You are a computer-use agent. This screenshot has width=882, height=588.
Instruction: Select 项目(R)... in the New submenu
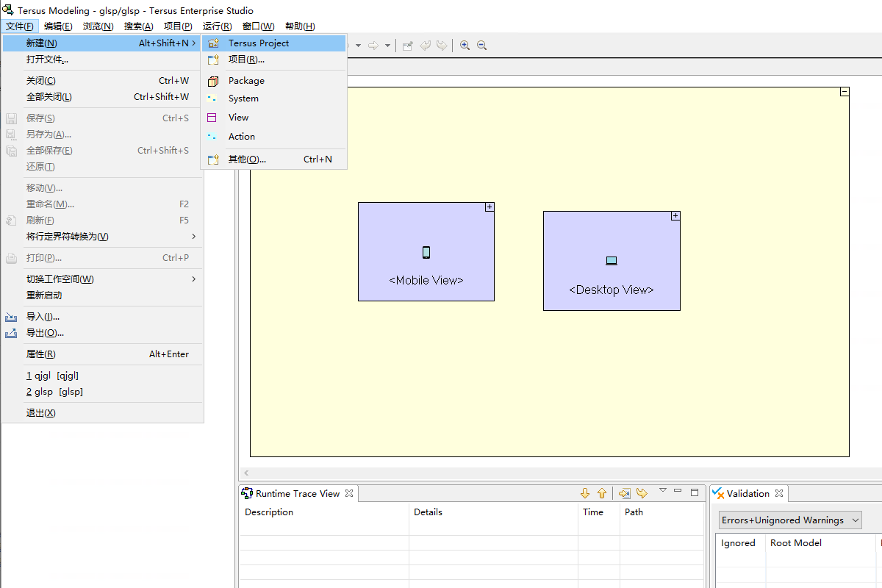pos(273,60)
